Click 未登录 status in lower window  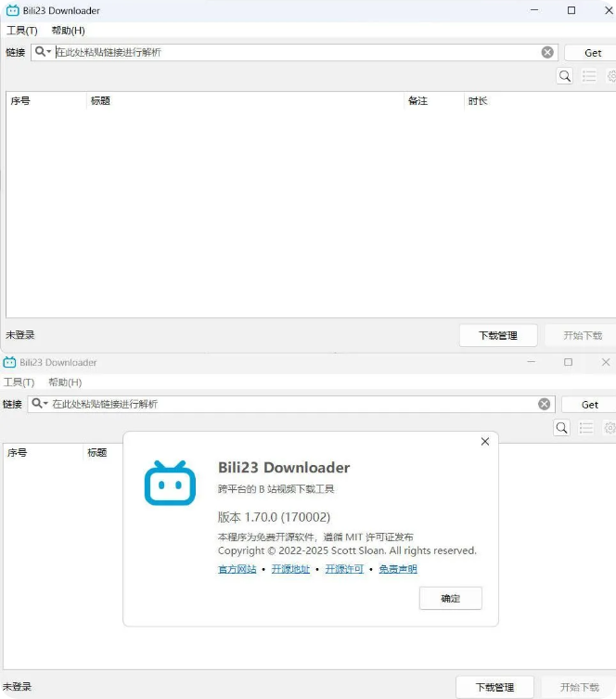point(17,687)
